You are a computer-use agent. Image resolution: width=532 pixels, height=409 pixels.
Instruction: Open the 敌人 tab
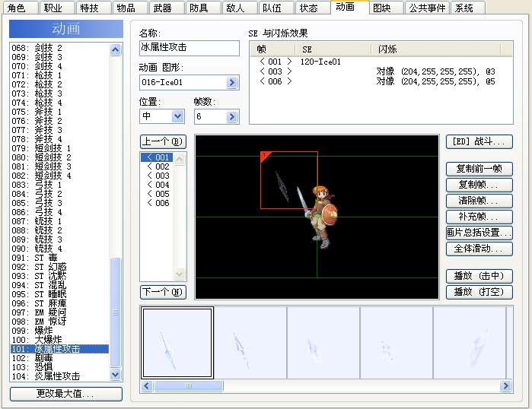(x=240, y=8)
